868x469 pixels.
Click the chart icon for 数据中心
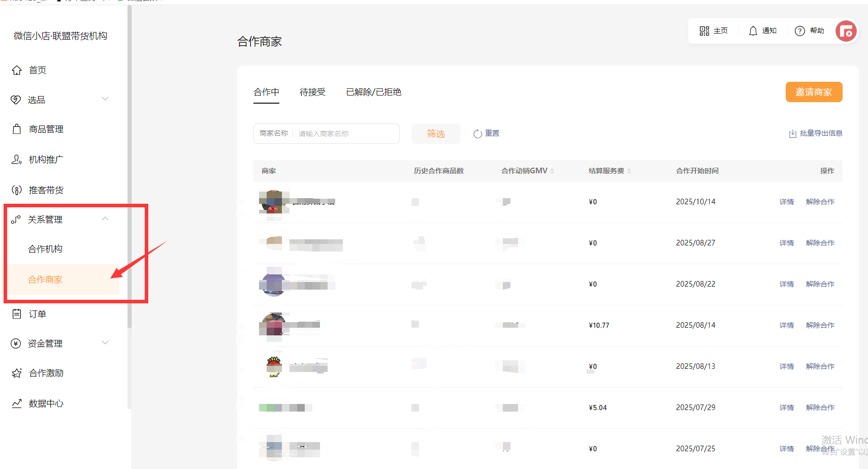pyautogui.click(x=17, y=403)
